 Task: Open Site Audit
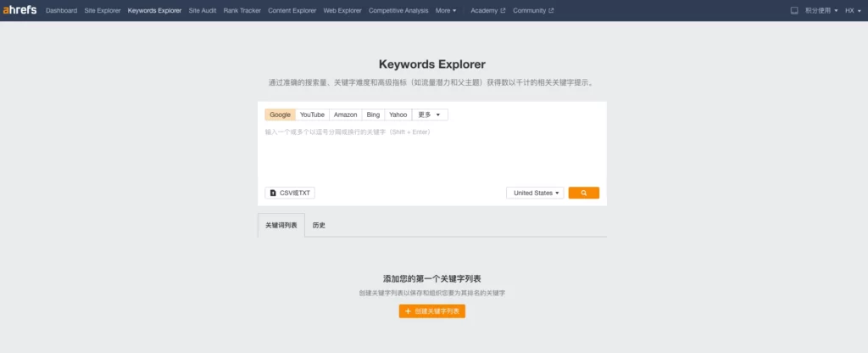point(203,10)
